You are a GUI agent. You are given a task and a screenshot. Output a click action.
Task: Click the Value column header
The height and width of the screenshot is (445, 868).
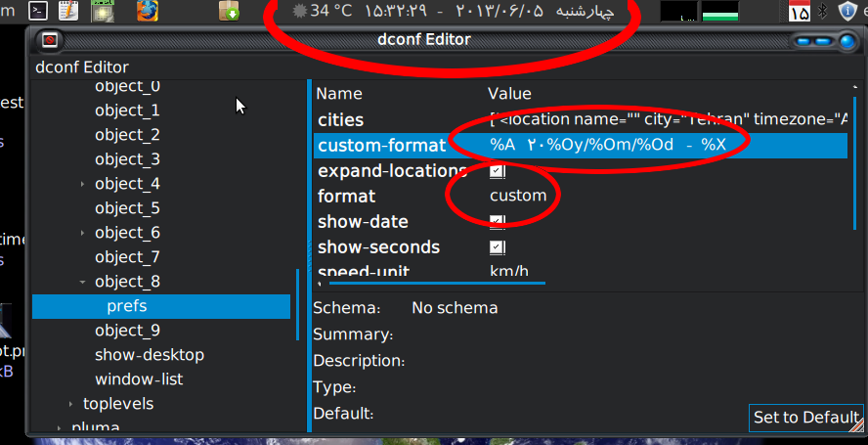(x=509, y=94)
